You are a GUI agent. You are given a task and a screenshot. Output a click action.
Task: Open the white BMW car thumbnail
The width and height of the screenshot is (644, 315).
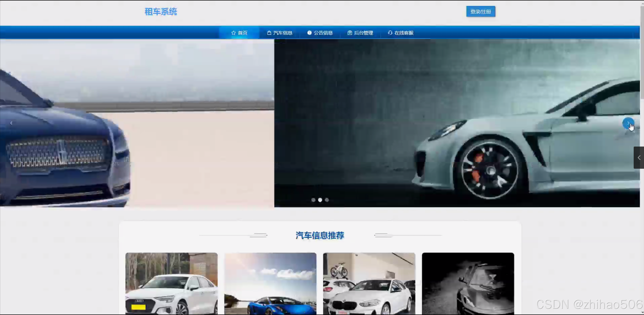pos(369,283)
